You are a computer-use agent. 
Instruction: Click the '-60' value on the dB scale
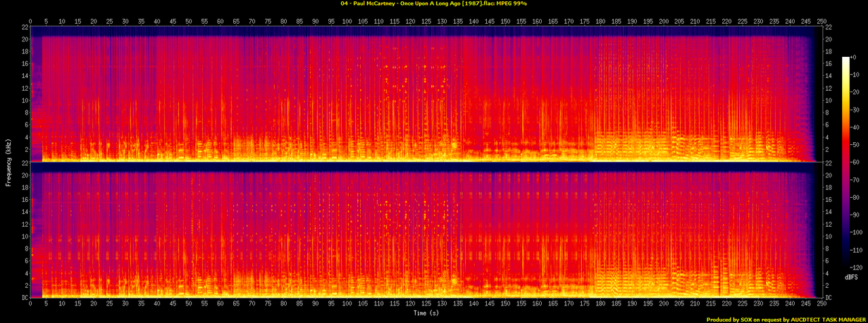point(855,163)
